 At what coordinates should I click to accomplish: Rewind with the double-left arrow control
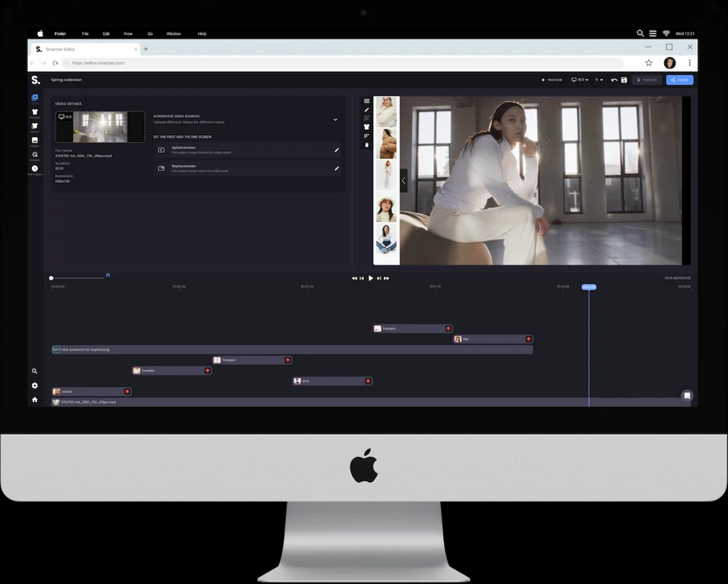[x=354, y=278]
